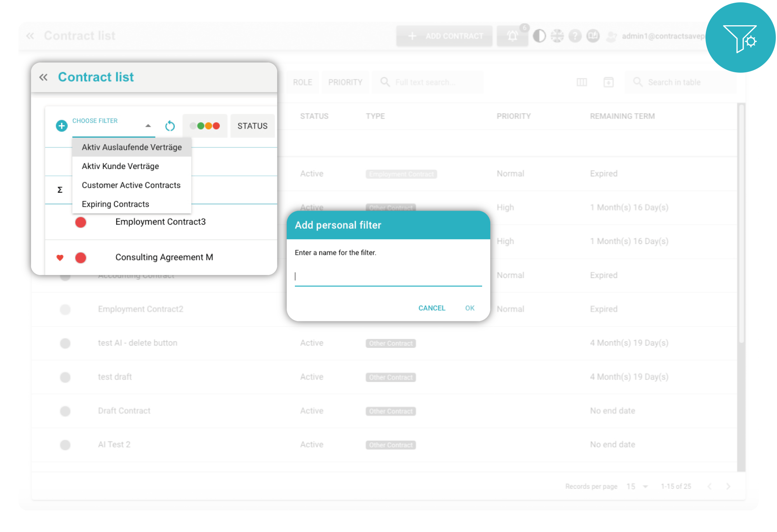Open Employment Contract3 row
The width and height of the screenshot is (777, 532).
(x=161, y=222)
